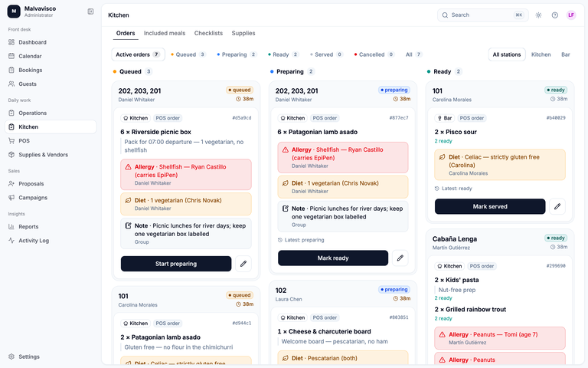Screen dimensions: 588x368
Task: Edit the Riverside picnic box order pencil
Action: pyautogui.click(x=243, y=264)
